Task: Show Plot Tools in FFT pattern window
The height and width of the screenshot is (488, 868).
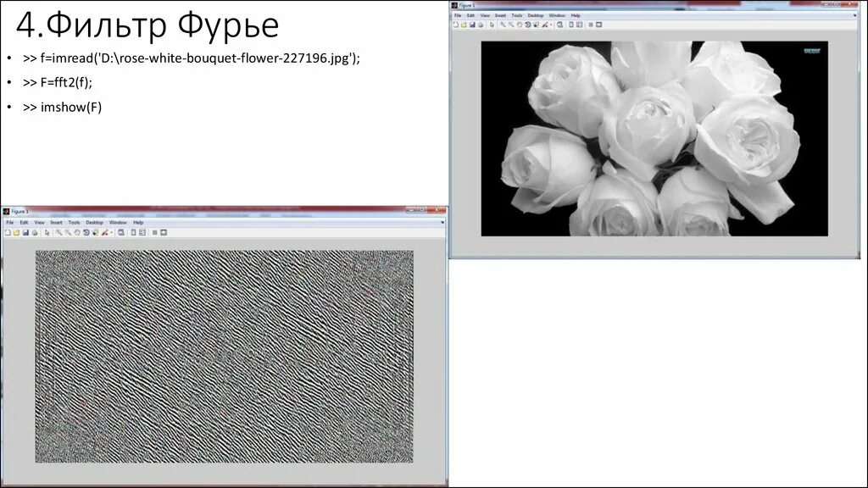Action: coord(164,232)
